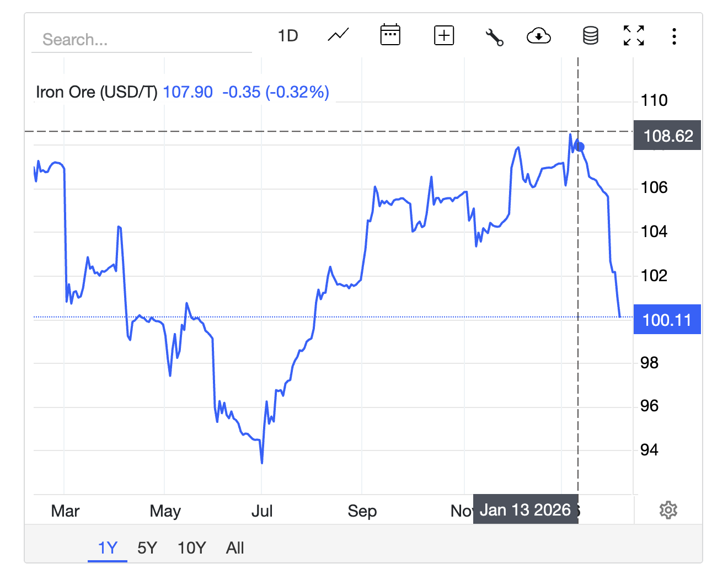
Task: Open the 1D interval dropdown
Action: point(288,36)
